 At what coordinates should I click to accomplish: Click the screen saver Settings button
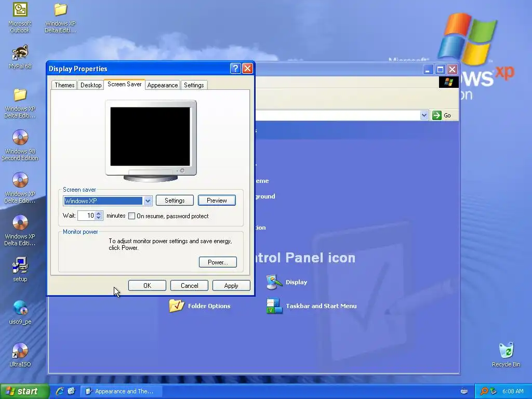coord(175,201)
